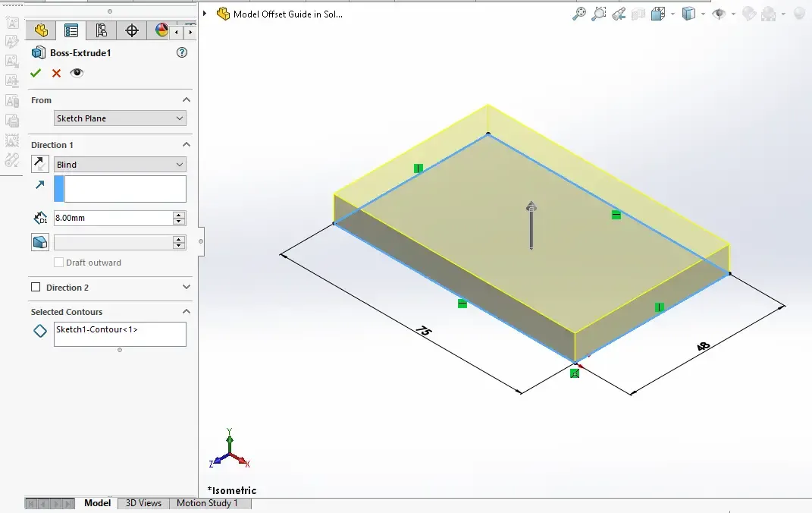The height and width of the screenshot is (513, 812).
Task: Accept the Boss-Extrude with the green checkmark
Action: [x=35, y=73]
